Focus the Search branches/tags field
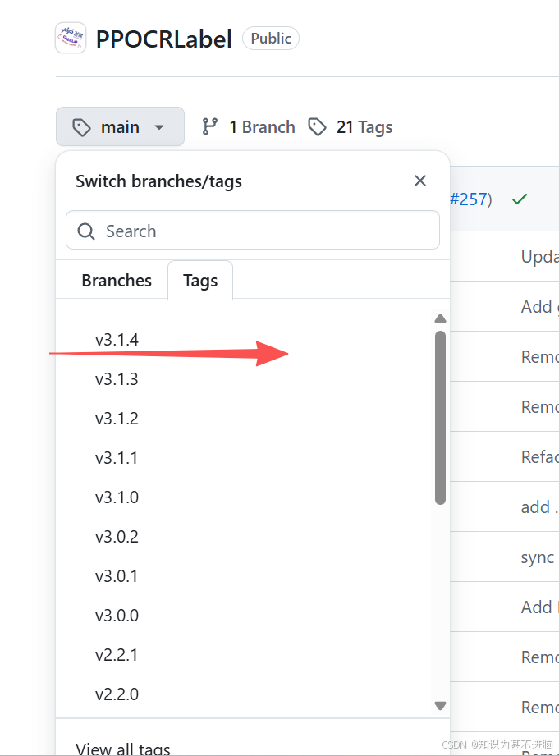The height and width of the screenshot is (756, 559). [253, 230]
